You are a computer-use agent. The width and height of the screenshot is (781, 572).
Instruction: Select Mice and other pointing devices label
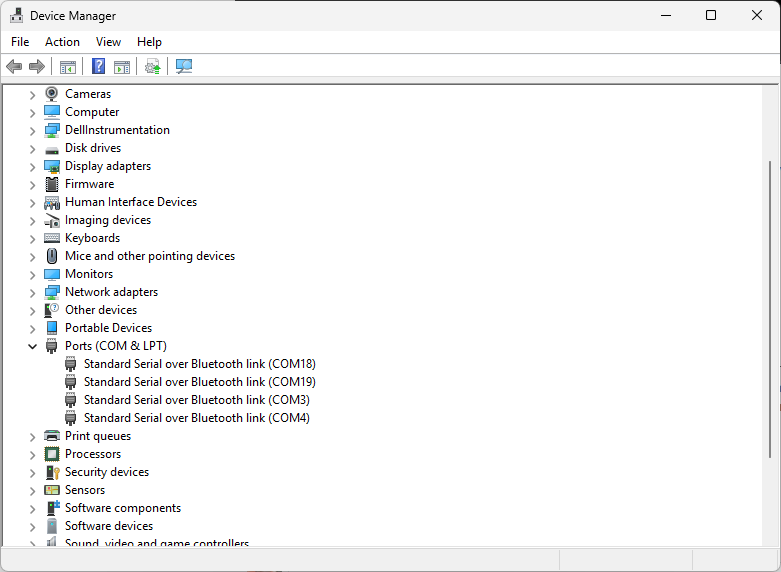[150, 256]
